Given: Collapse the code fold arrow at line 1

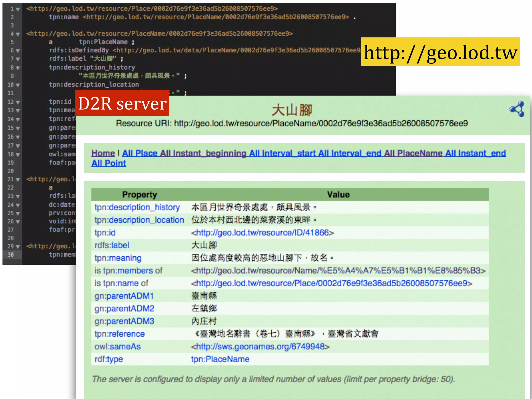Looking at the screenshot, I should pos(18,9).
